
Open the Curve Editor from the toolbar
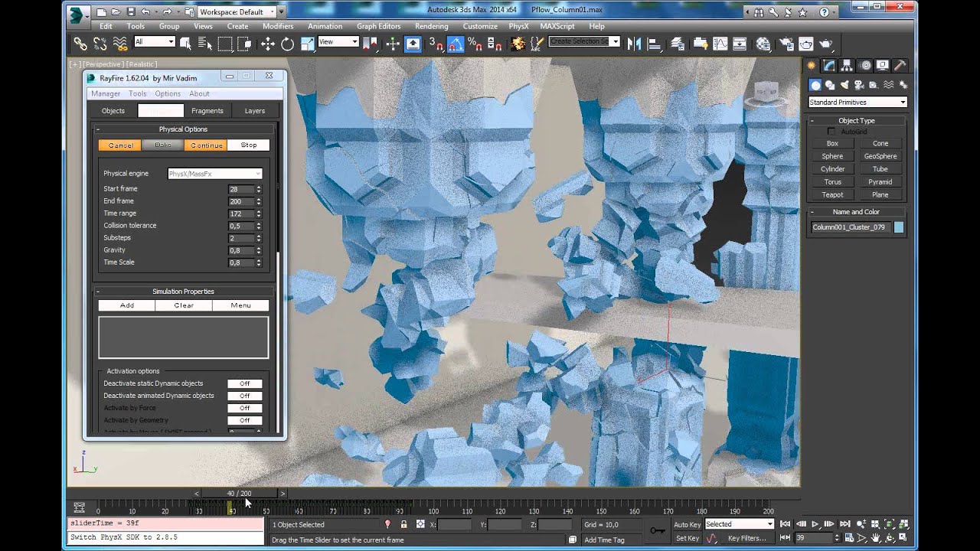tap(720, 44)
